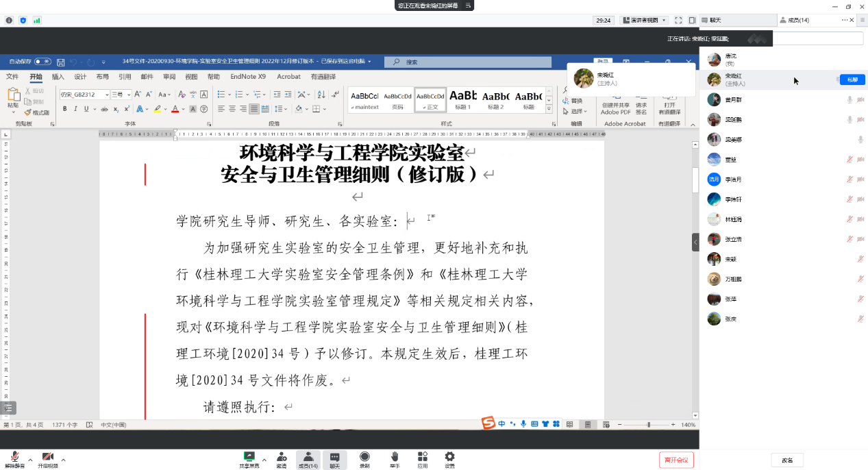Open the 演讲者视图 view dropdown
This screenshot has height=470, width=868.
pos(643,21)
